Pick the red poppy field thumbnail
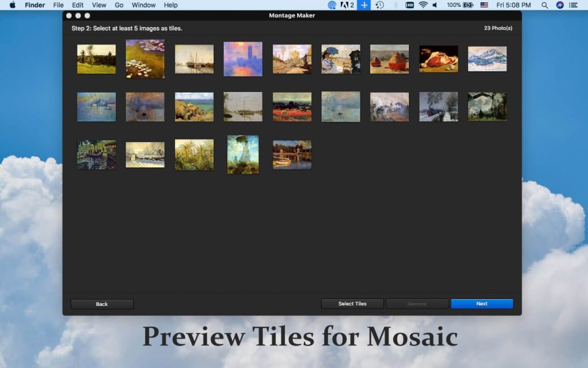The image size is (588, 368). point(292,107)
